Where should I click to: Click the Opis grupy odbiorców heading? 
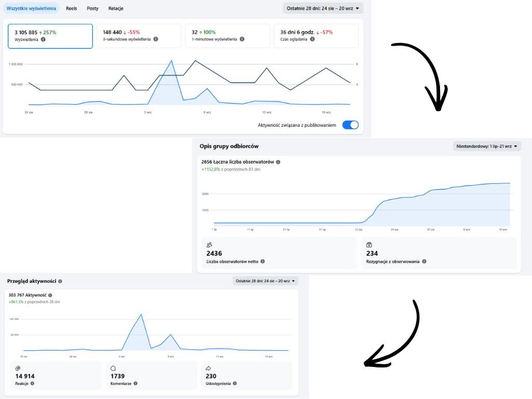tap(229, 146)
